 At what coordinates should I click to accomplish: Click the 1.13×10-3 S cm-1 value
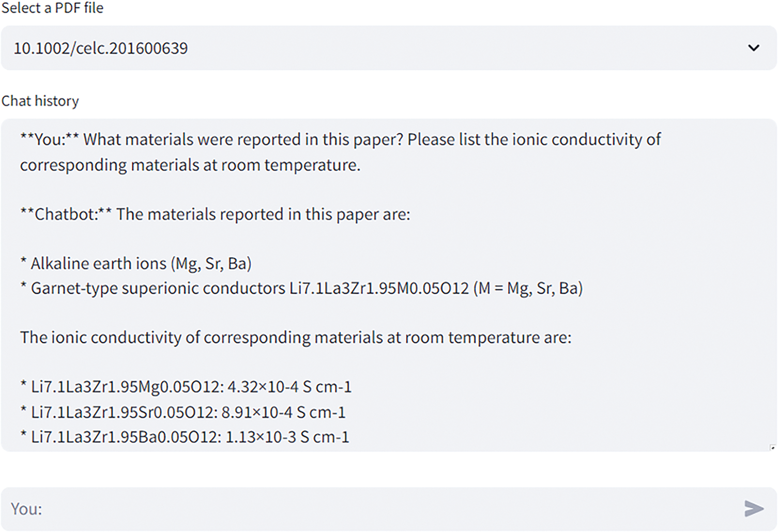pyautogui.click(x=287, y=437)
